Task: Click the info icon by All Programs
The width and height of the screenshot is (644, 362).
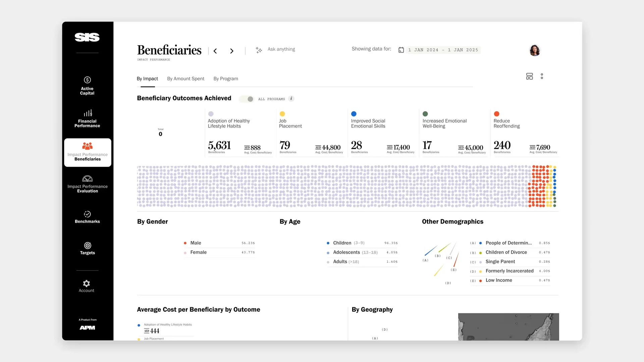Action: (291, 99)
